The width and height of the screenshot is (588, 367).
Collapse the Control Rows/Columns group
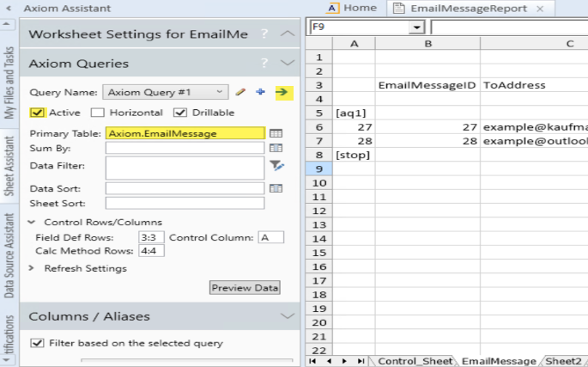(32, 222)
